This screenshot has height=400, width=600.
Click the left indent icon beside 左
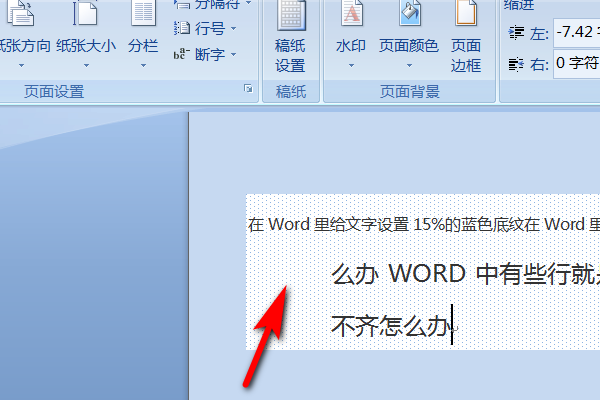point(516,33)
